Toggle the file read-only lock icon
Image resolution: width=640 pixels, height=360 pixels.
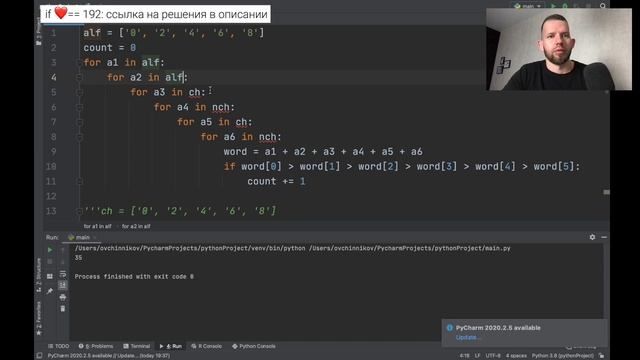click(x=602, y=356)
